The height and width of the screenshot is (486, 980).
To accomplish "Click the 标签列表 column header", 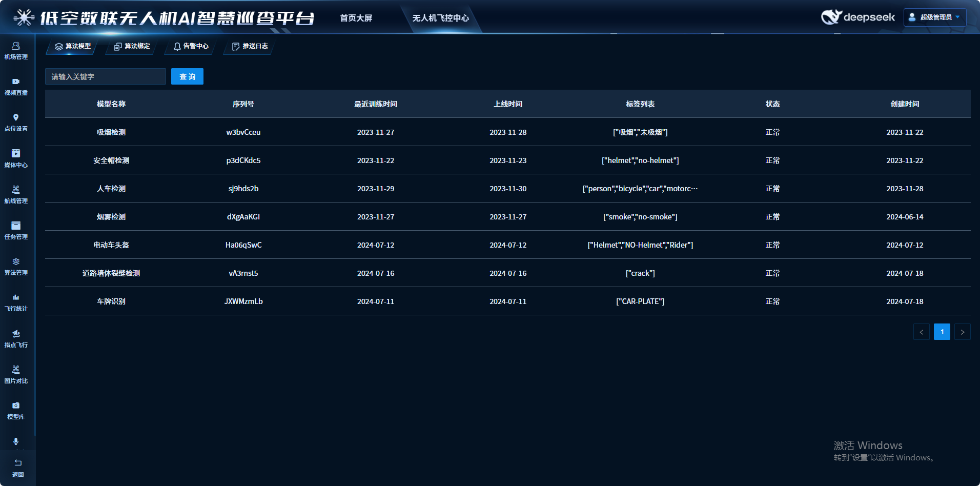I will coord(640,104).
